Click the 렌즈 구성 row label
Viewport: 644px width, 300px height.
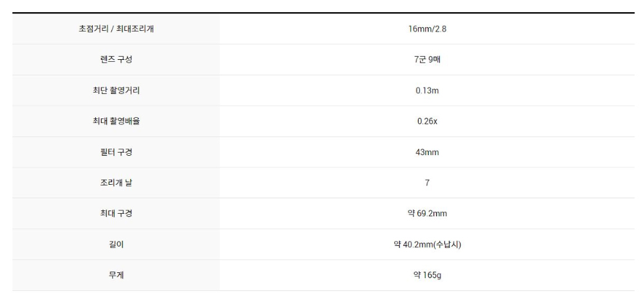pyautogui.click(x=116, y=60)
